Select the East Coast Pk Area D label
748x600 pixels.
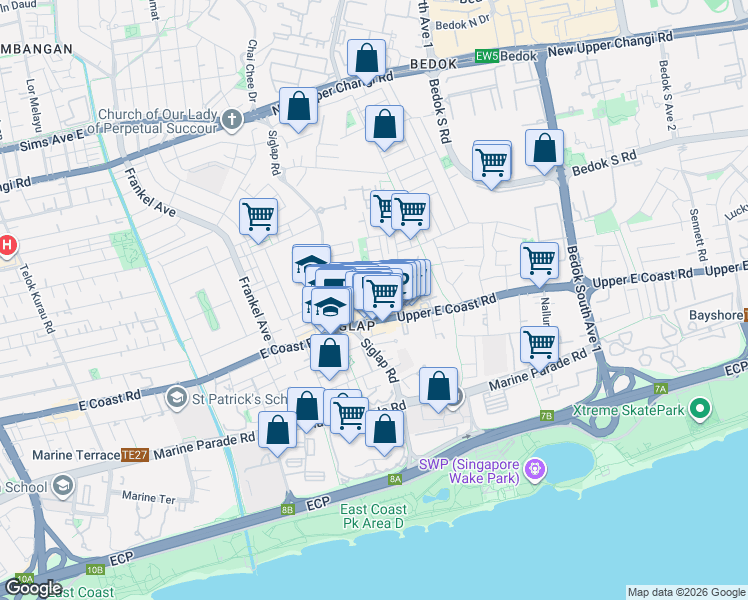click(374, 516)
